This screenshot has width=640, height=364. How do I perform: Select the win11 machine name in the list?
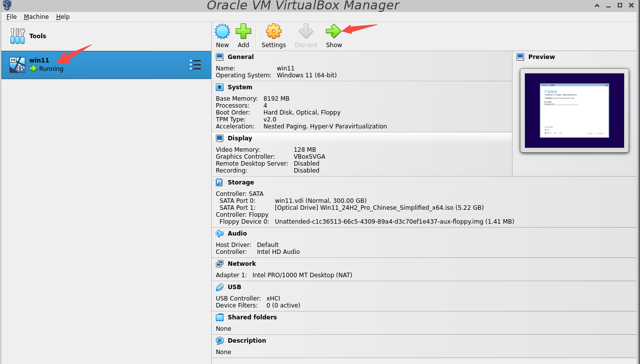[x=39, y=61]
